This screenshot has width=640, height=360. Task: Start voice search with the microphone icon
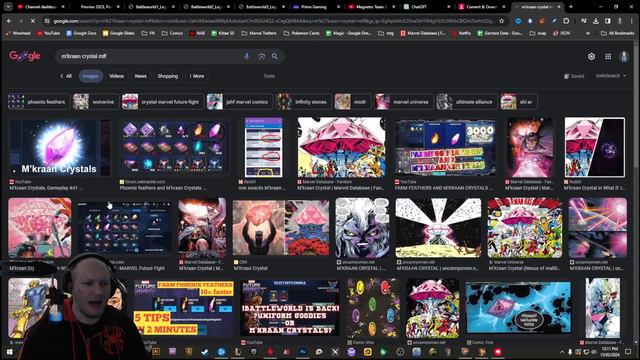tap(247, 56)
